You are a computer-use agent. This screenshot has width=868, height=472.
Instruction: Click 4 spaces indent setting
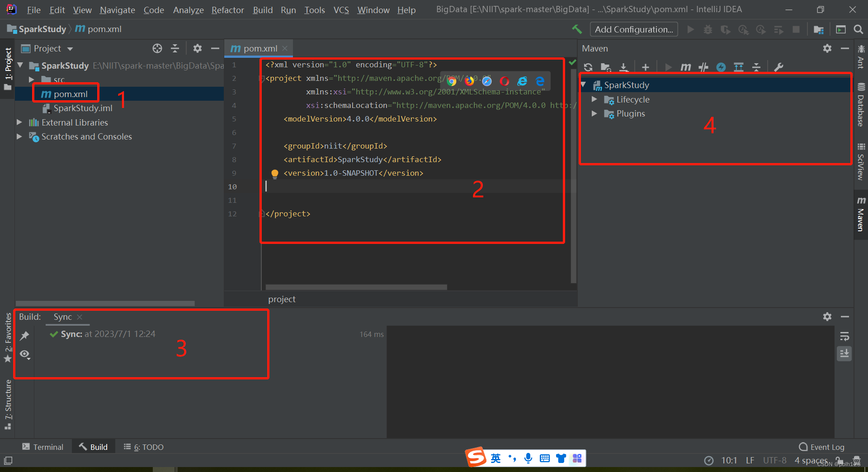coord(811,460)
